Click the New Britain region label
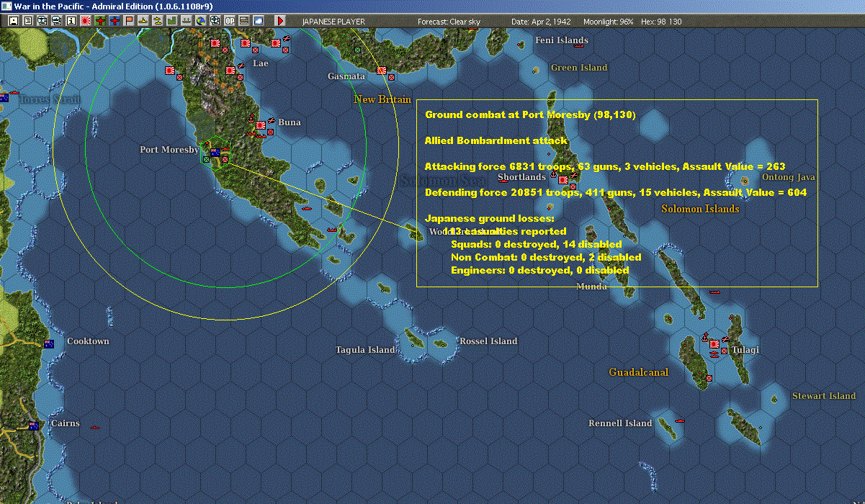Screen dimensions: 865x504 pos(382,99)
